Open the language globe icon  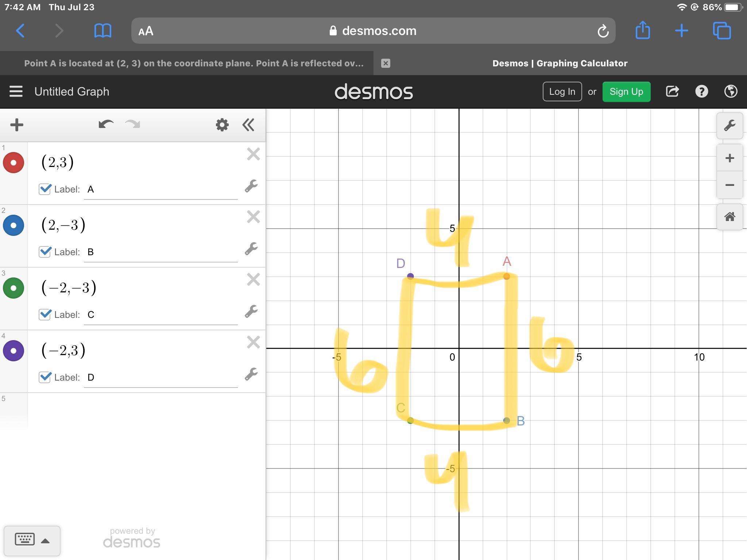click(x=731, y=92)
